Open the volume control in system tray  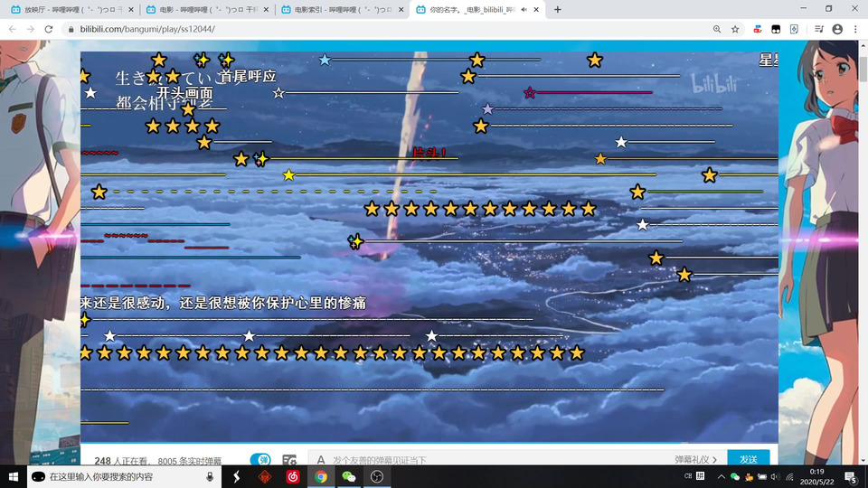(776, 476)
